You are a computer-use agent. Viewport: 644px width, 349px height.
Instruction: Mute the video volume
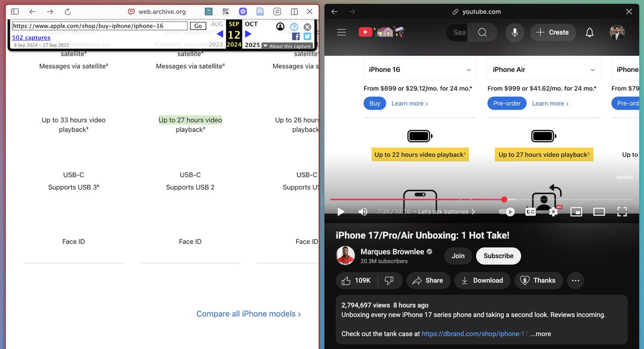pyautogui.click(x=363, y=212)
